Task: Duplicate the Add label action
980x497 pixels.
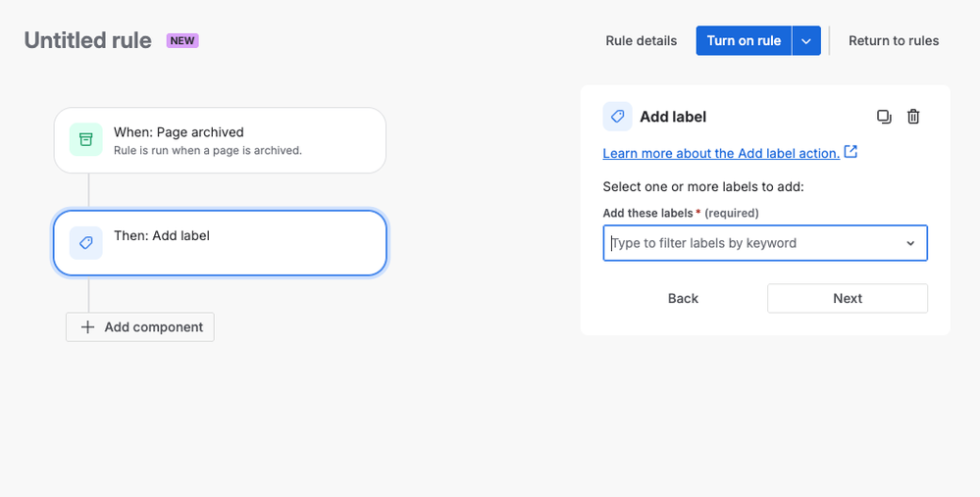Action: tap(884, 117)
